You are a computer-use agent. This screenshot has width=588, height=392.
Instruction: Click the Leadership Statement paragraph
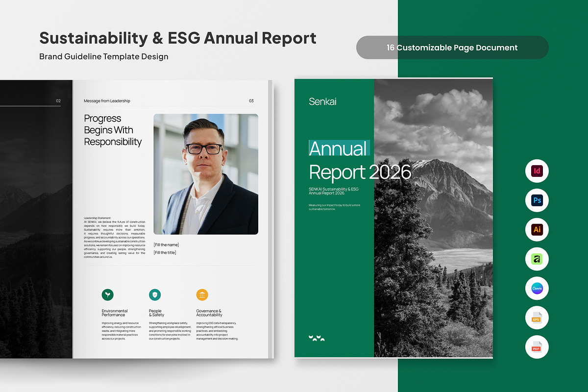[115, 237]
